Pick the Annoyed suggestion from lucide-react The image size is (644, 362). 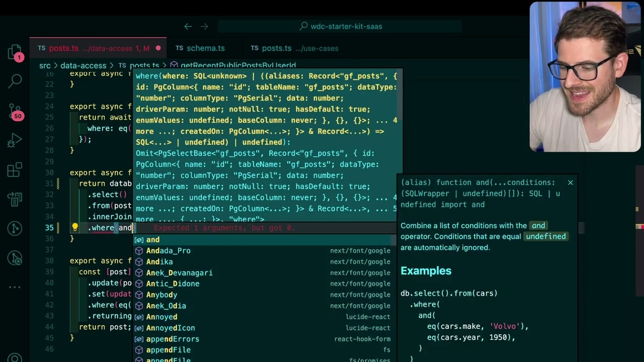[x=265, y=317]
